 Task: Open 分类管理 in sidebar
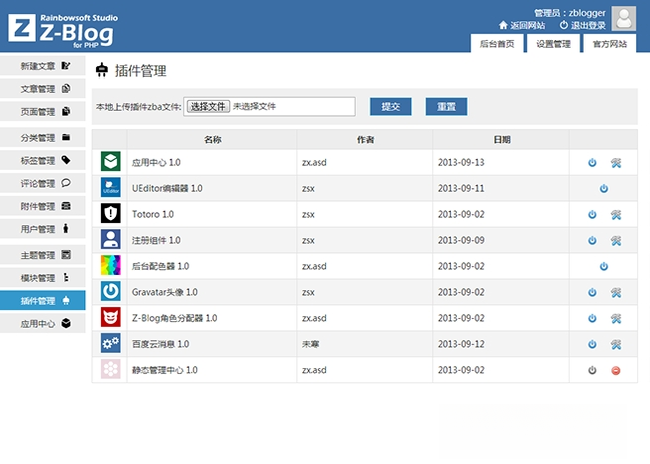tap(43, 138)
